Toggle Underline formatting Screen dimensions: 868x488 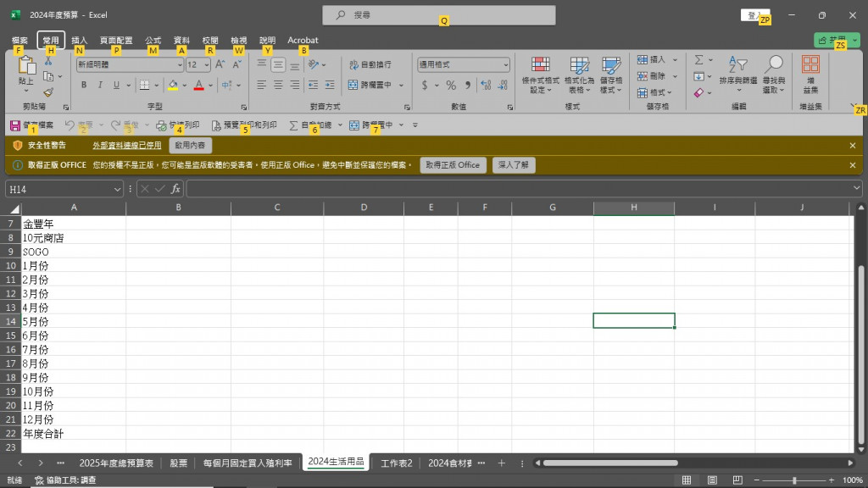point(116,86)
